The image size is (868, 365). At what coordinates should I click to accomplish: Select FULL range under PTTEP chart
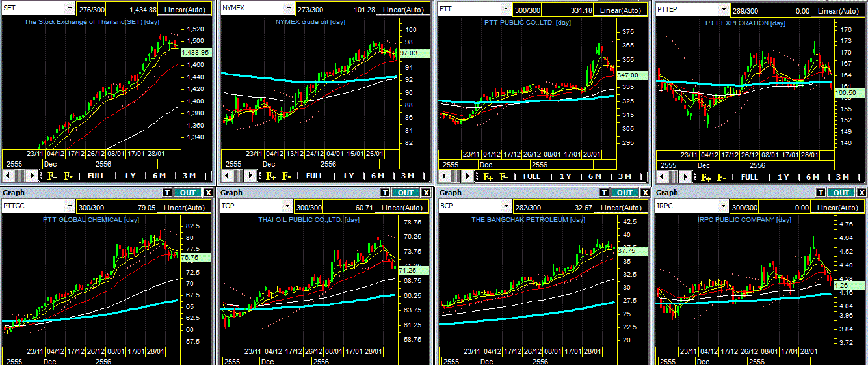pyautogui.click(x=749, y=177)
